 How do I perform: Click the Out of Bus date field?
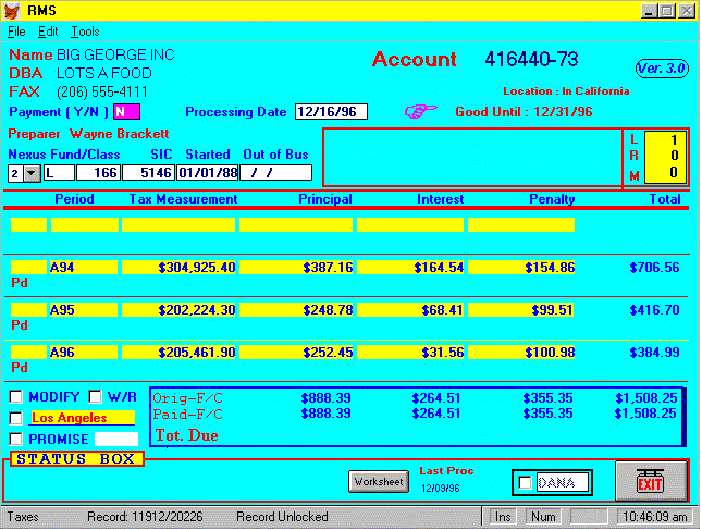275,173
